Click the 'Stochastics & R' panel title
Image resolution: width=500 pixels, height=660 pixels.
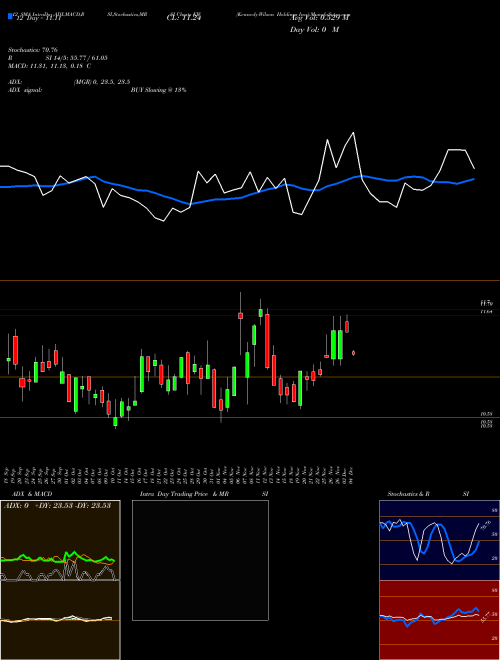click(408, 494)
